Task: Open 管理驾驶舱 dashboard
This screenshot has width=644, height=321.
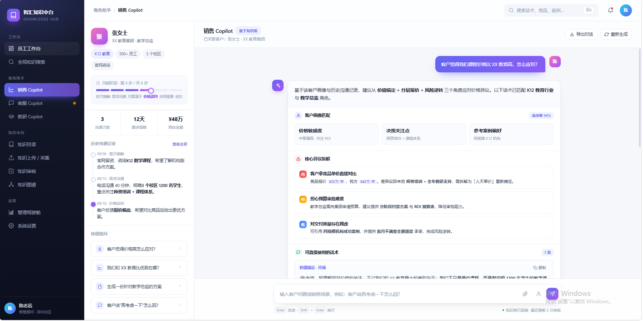Action: click(42, 212)
